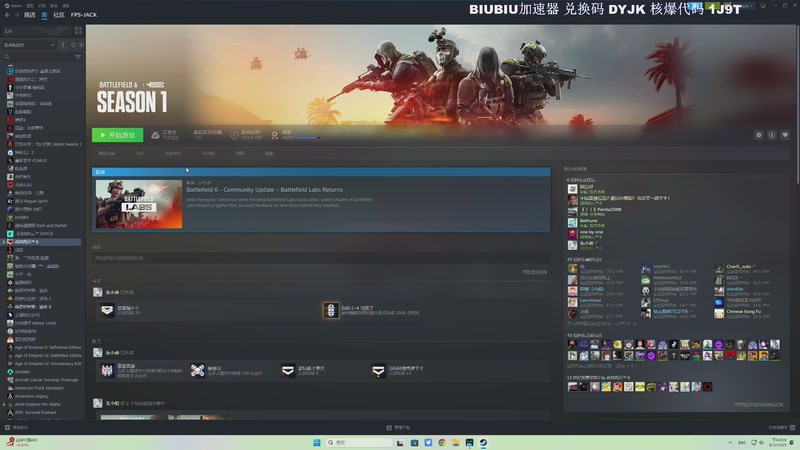This screenshot has width=800, height=450.
Task: Open friend AainEds profile
Action: pos(735,289)
